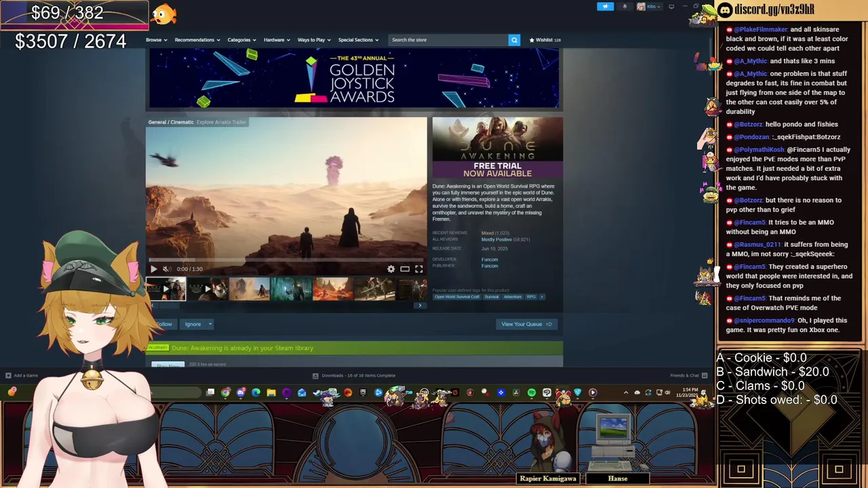Open the Wishlist link
868x488 pixels.
point(545,40)
